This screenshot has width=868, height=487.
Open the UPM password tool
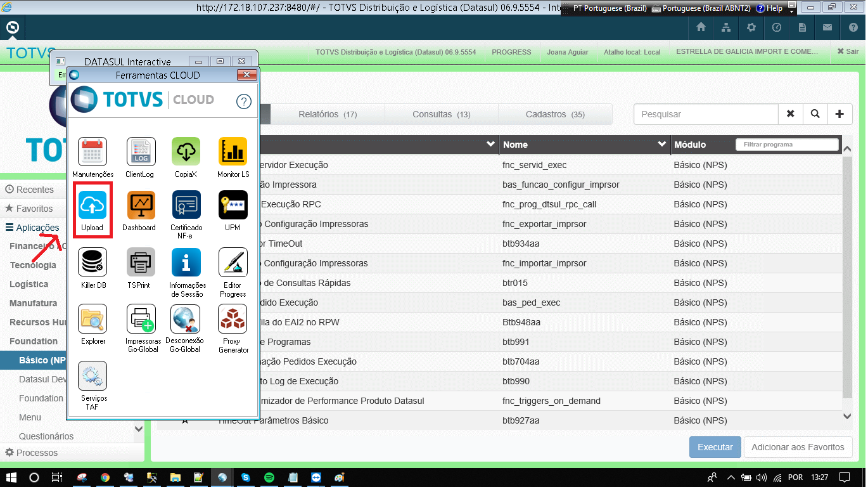[233, 205]
